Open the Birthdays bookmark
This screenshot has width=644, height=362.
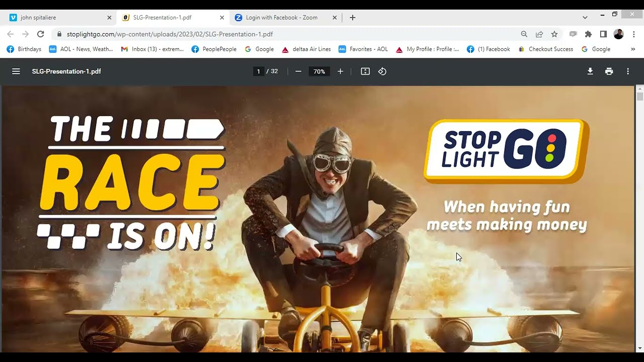pos(24,49)
